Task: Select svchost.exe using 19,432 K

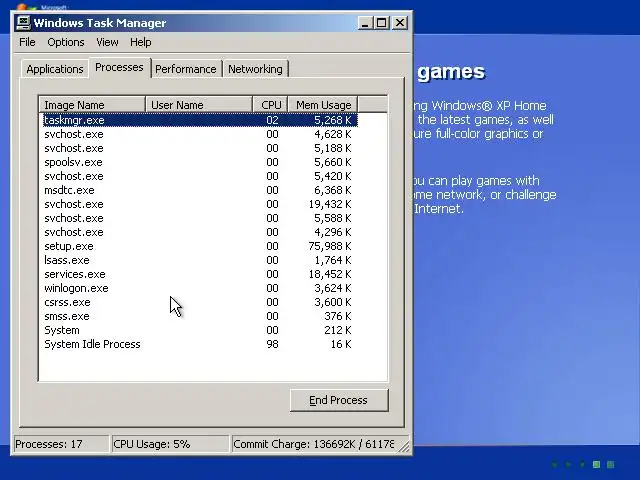Action: click(200, 204)
